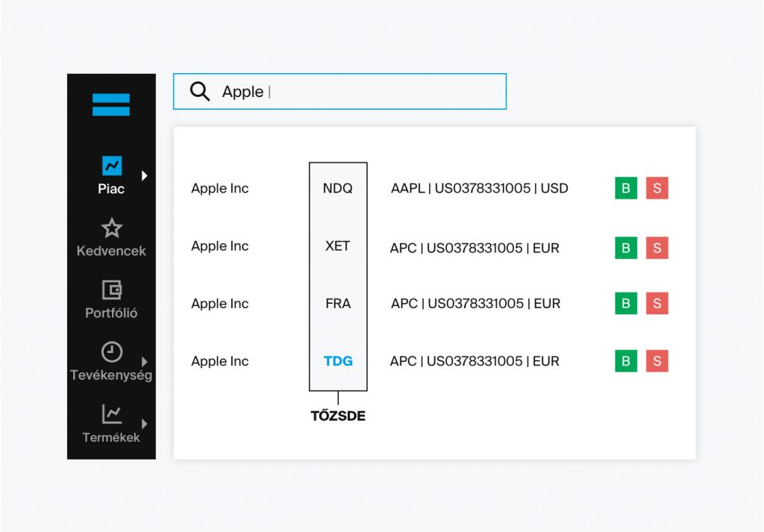
Task: Open the blue hamburger menu icon
Action: click(x=111, y=104)
